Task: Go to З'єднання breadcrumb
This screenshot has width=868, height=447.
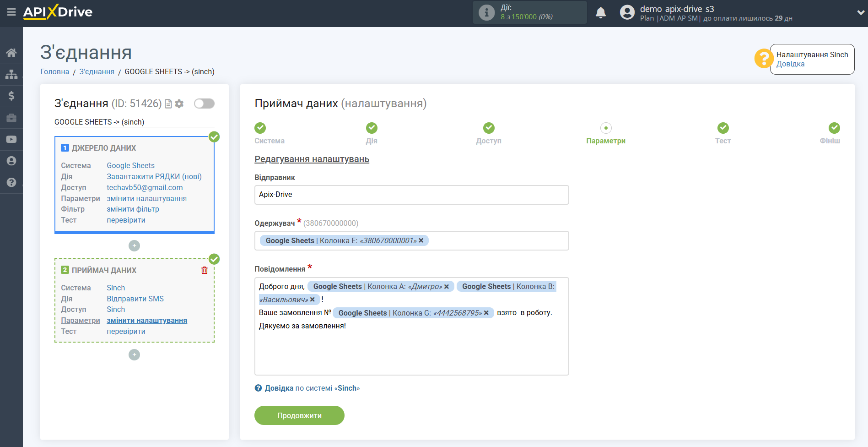Action: [x=97, y=71]
